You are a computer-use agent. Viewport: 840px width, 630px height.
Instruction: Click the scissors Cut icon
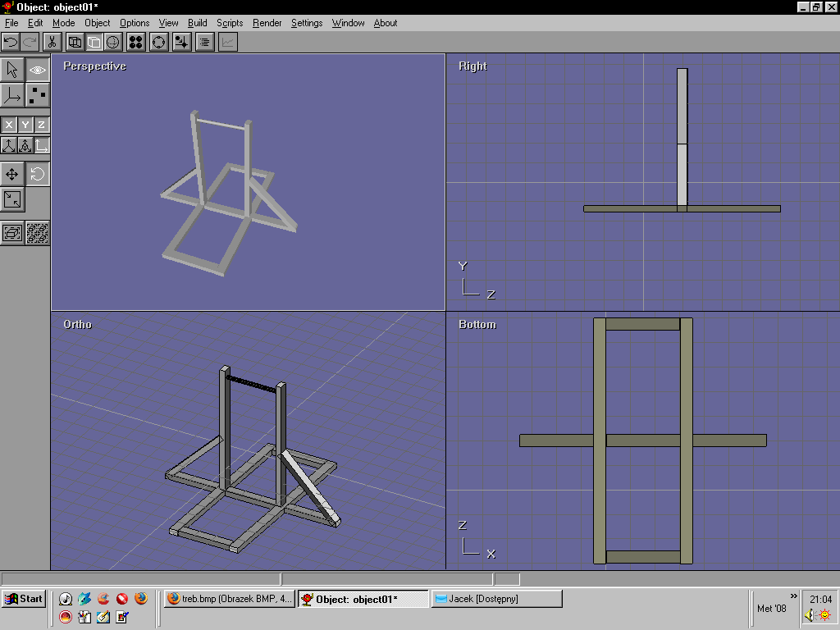click(x=52, y=42)
